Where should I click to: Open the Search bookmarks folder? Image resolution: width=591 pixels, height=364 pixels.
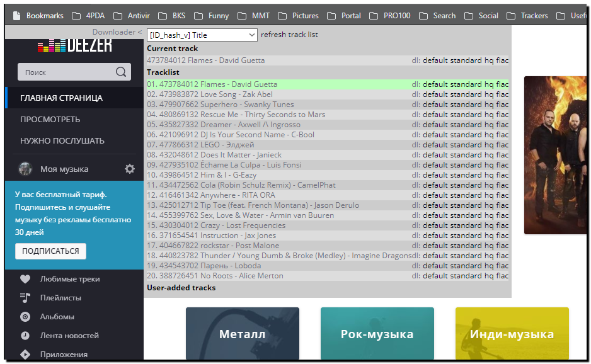(x=437, y=16)
